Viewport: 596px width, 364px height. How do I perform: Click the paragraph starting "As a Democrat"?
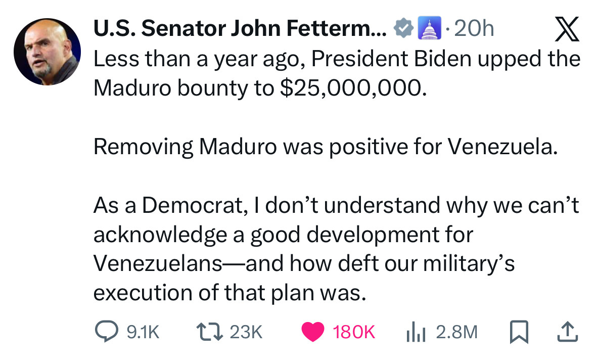pyautogui.click(x=336, y=249)
